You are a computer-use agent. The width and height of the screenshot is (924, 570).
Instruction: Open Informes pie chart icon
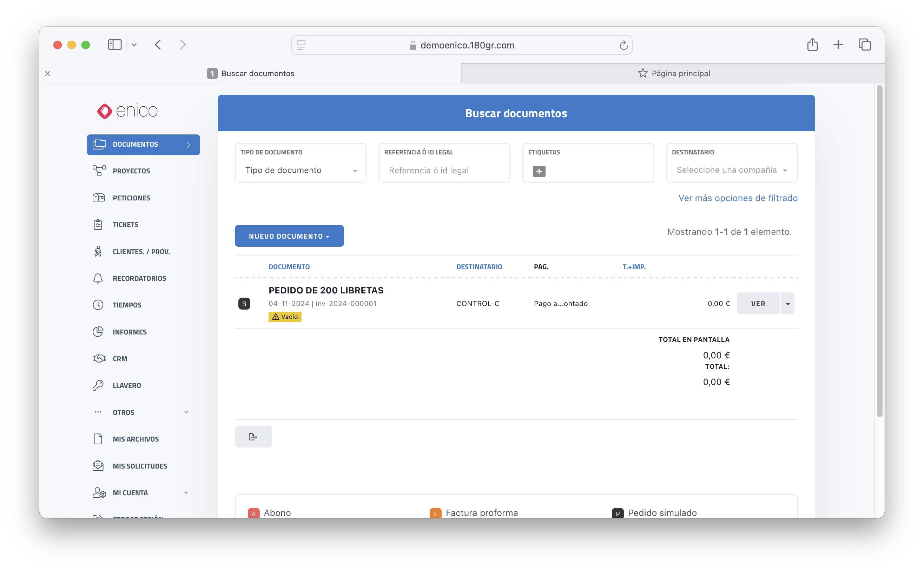pyautogui.click(x=98, y=332)
